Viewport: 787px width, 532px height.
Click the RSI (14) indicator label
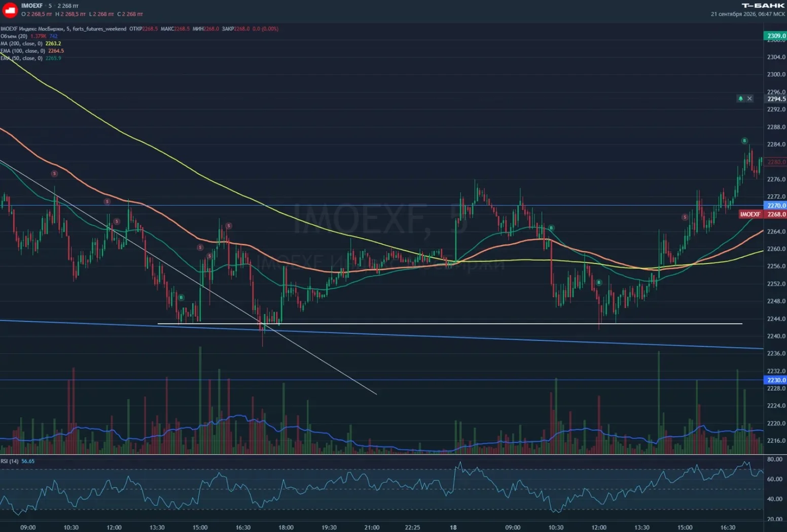(x=10, y=461)
